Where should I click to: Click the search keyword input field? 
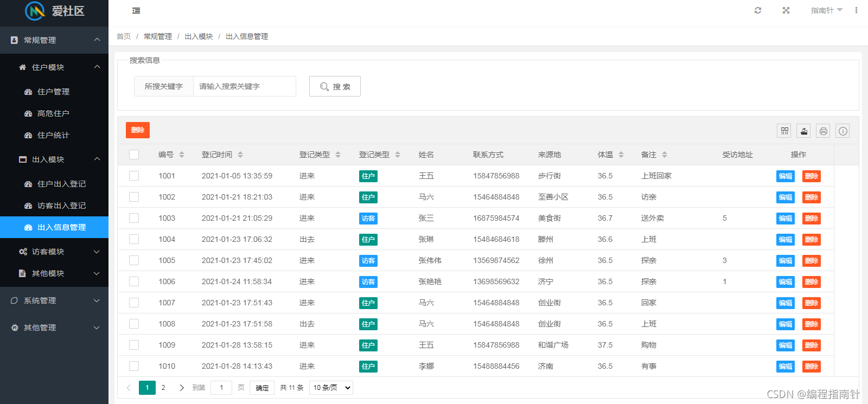pos(245,86)
